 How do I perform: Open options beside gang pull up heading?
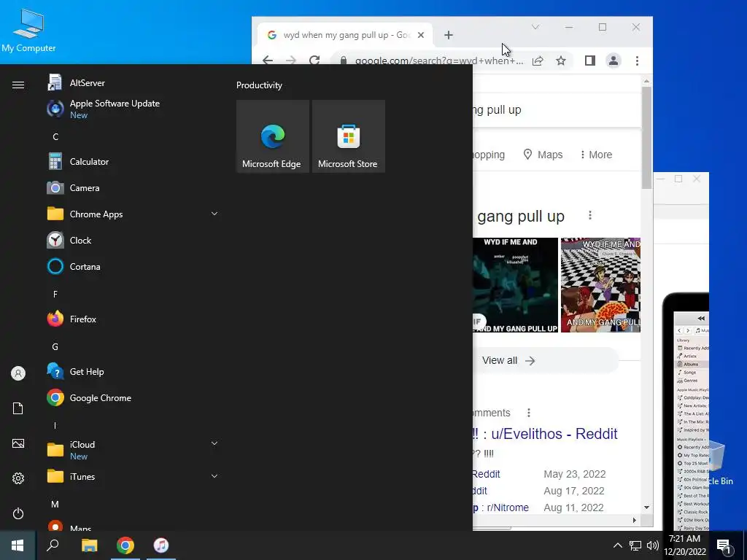point(589,215)
